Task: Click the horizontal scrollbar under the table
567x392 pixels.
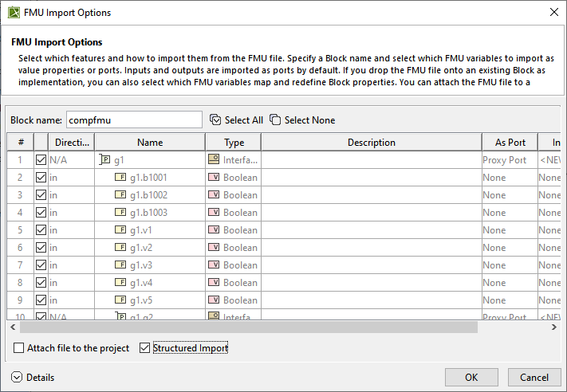Action: (247, 327)
